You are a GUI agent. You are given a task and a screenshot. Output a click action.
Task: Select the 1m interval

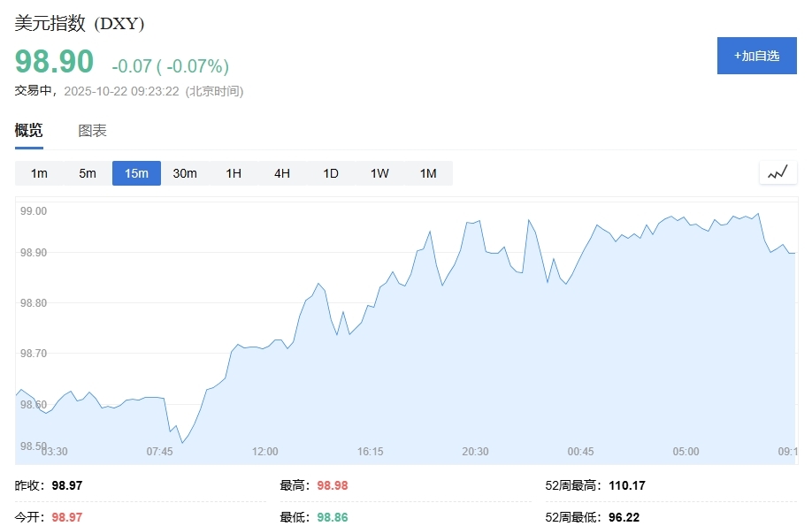coord(39,173)
